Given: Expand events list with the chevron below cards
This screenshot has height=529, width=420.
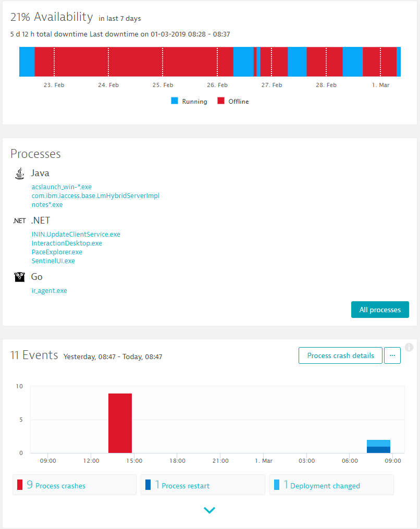Looking at the screenshot, I should coord(209,510).
